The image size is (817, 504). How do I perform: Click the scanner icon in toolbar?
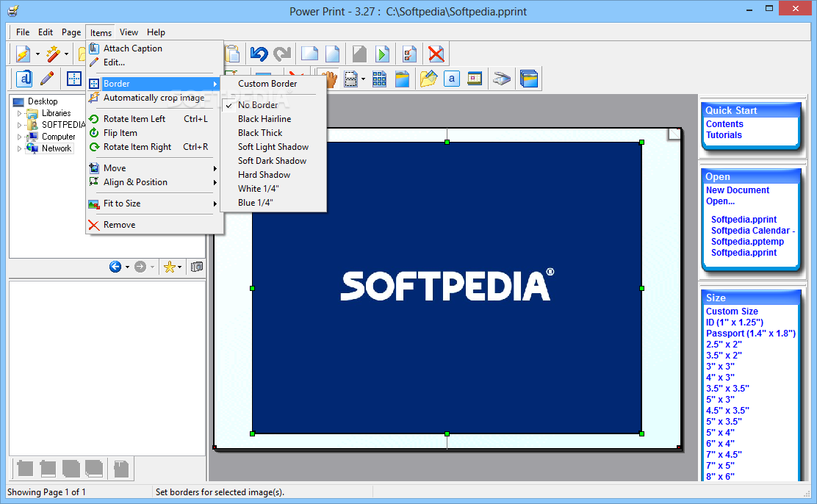pyautogui.click(x=502, y=79)
